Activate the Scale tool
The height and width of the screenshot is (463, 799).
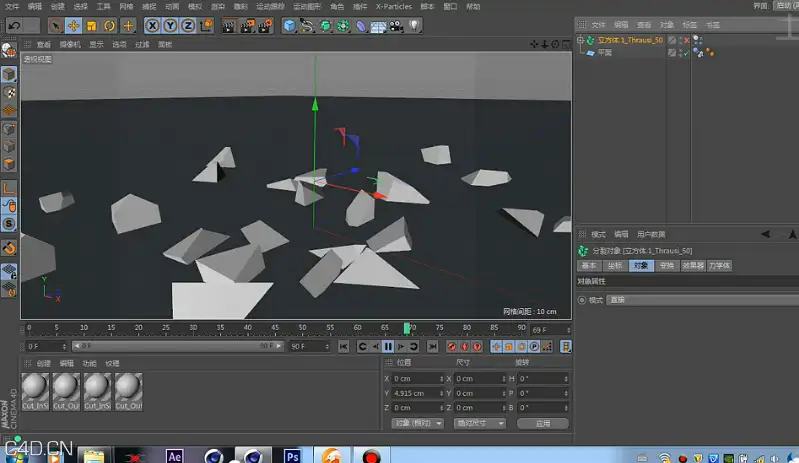tap(91, 25)
